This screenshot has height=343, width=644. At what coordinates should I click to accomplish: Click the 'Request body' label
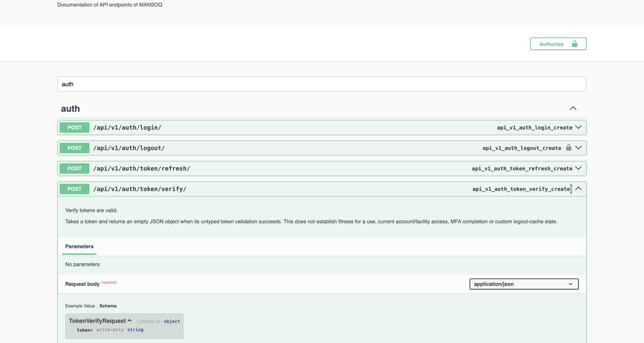click(x=82, y=284)
